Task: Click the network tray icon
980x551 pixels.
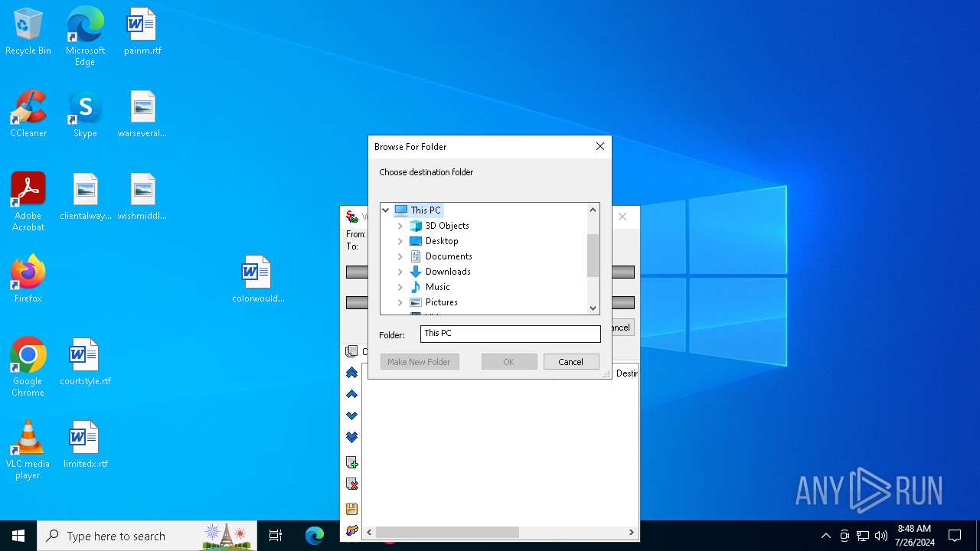Action: (863, 536)
